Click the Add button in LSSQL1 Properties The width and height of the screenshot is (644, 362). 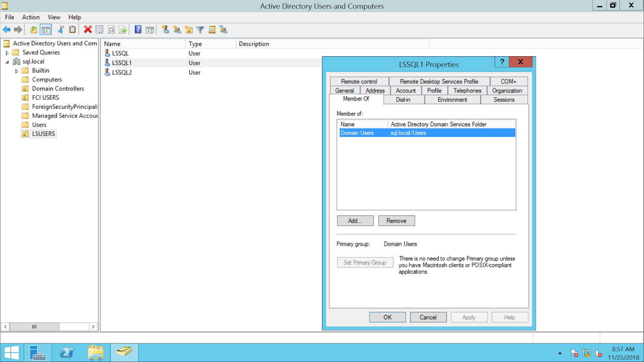(355, 220)
